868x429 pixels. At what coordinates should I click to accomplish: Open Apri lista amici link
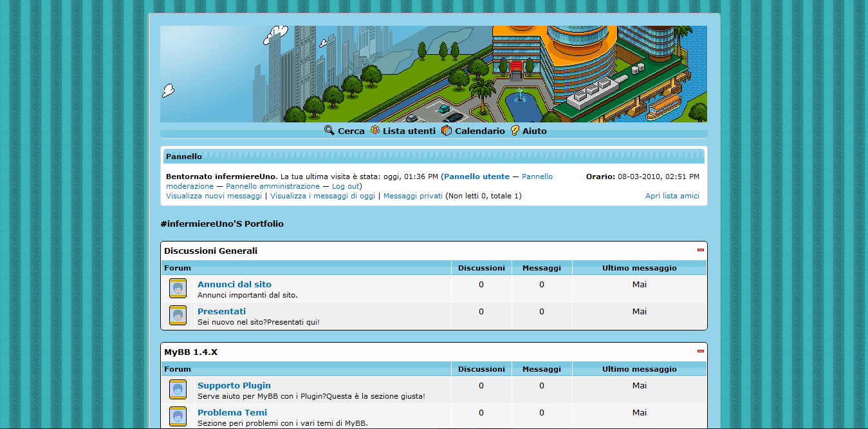[x=672, y=196]
